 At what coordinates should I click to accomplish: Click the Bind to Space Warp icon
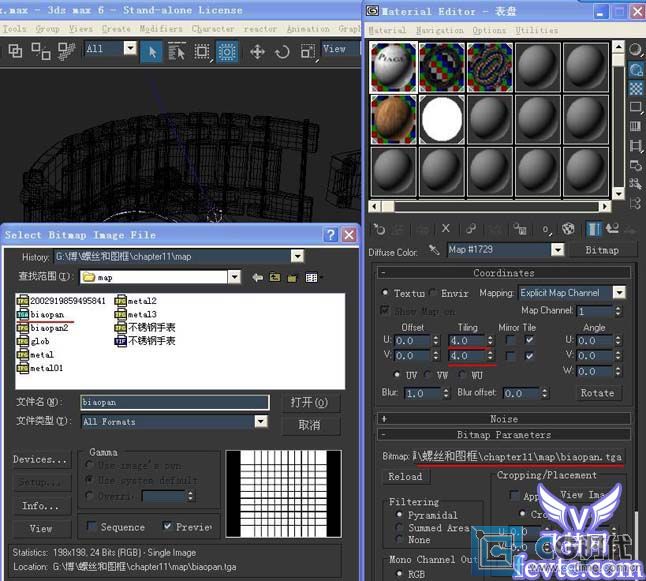(66, 52)
